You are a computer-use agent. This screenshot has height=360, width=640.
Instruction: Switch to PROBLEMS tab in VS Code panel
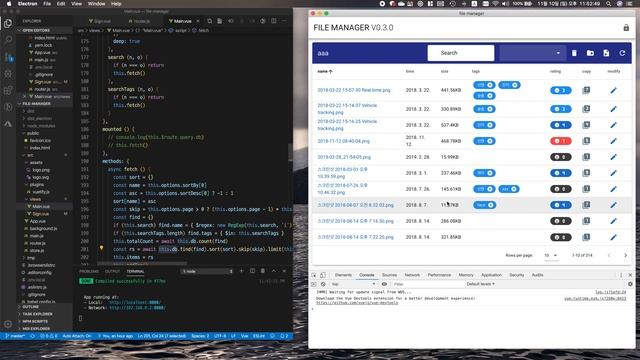89,271
